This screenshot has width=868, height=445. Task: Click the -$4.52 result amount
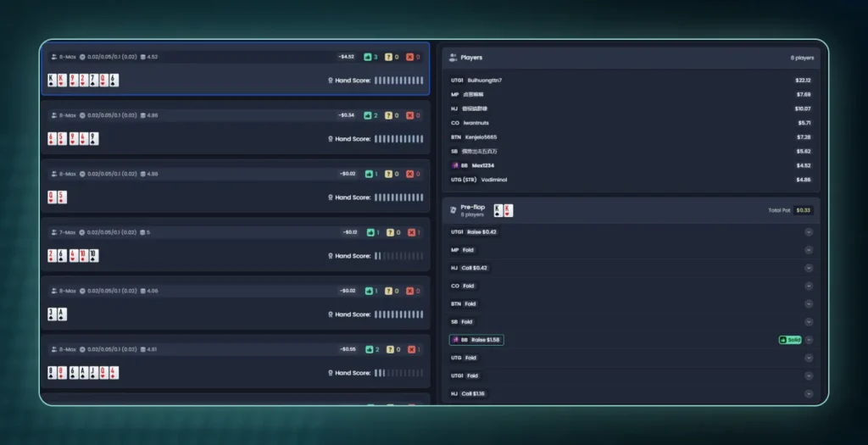(347, 57)
